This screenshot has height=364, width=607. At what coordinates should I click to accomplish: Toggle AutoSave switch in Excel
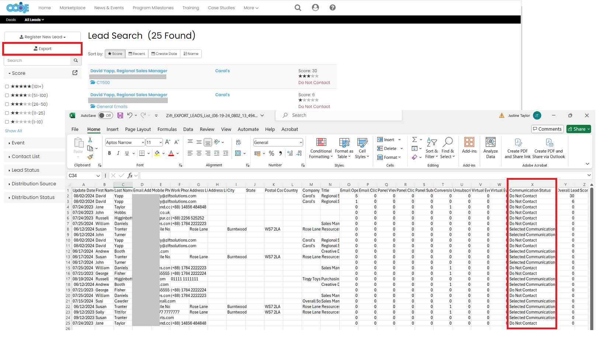tap(105, 115)
